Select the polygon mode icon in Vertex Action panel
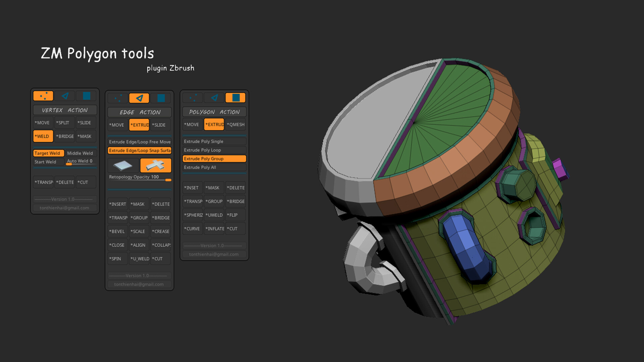The image size is (644, 362). pyautogui.click(x=86, y=96)
